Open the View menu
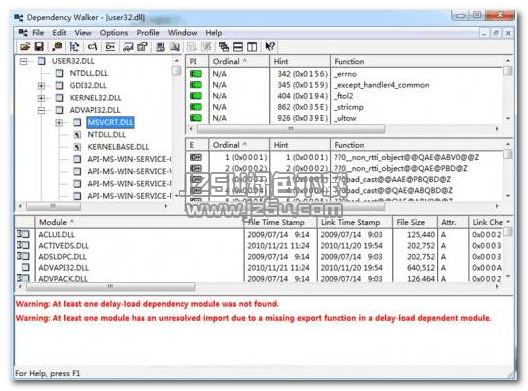The height and width of the screenshot is (391, 528). tap(83, 33)
